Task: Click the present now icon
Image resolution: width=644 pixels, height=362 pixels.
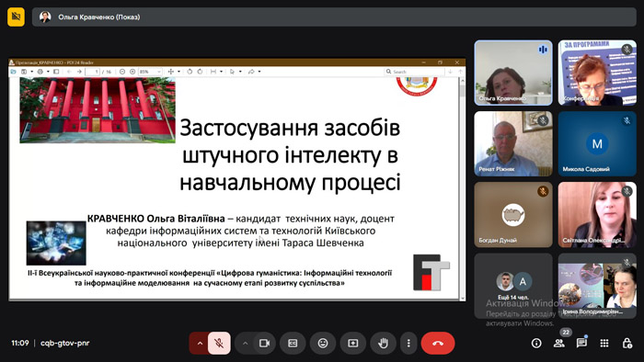Action: click(352, 343)
